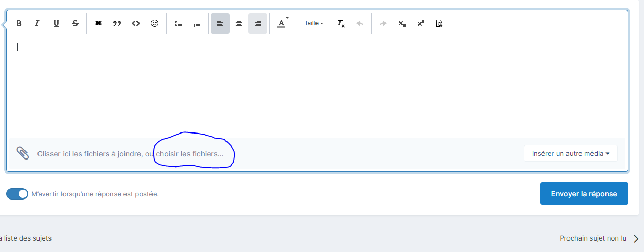Image resolution: width=644 pixels, height=252 pixels.
Task: Insert a quote block
Action: click(117, 23)
